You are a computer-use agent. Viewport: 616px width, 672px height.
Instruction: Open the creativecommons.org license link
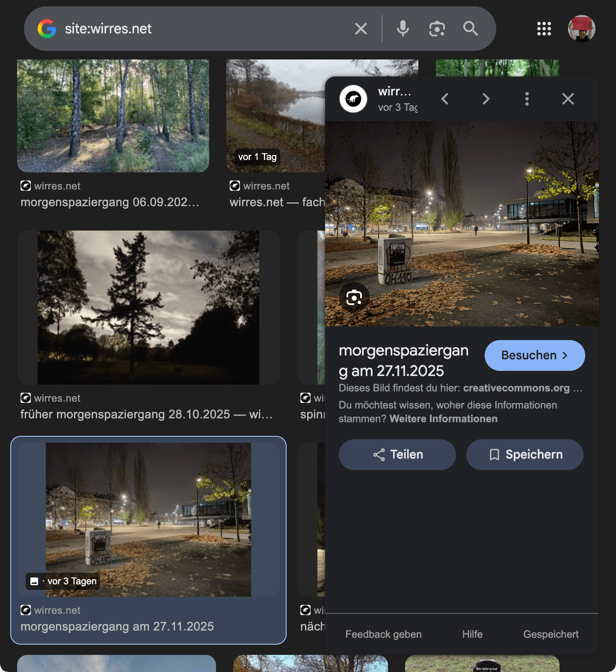point(516,388)
